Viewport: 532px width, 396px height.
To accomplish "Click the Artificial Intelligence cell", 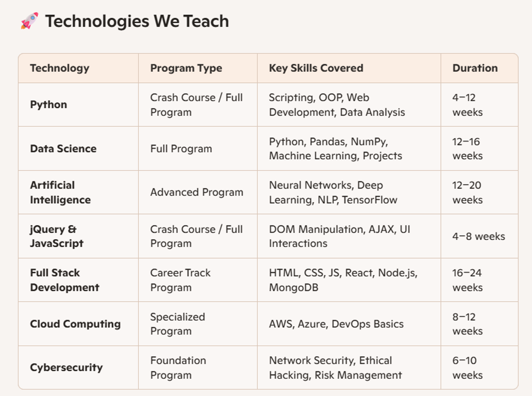I will pos(60,192).
